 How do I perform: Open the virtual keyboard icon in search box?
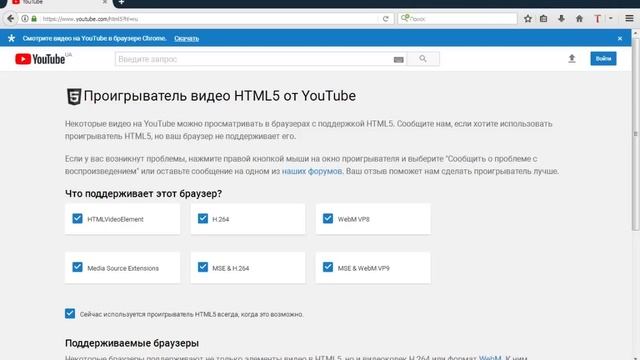pos(399,60)
